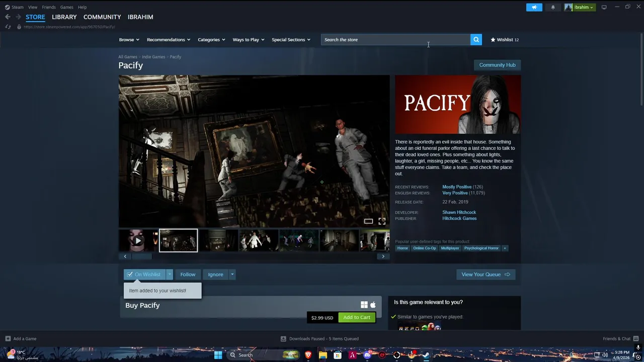Expand the Browse menu

pyautogui.click(x=129, y=40)
